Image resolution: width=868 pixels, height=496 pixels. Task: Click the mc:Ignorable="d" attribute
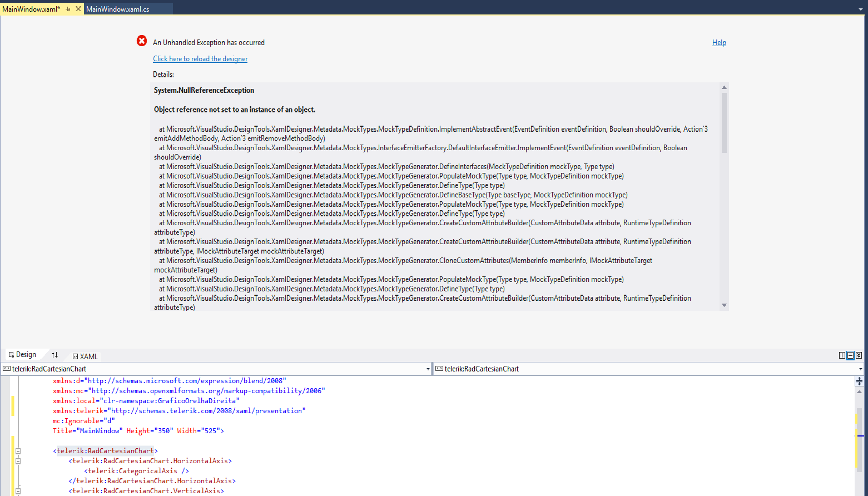pyautogui.click(x=84, y=421)
